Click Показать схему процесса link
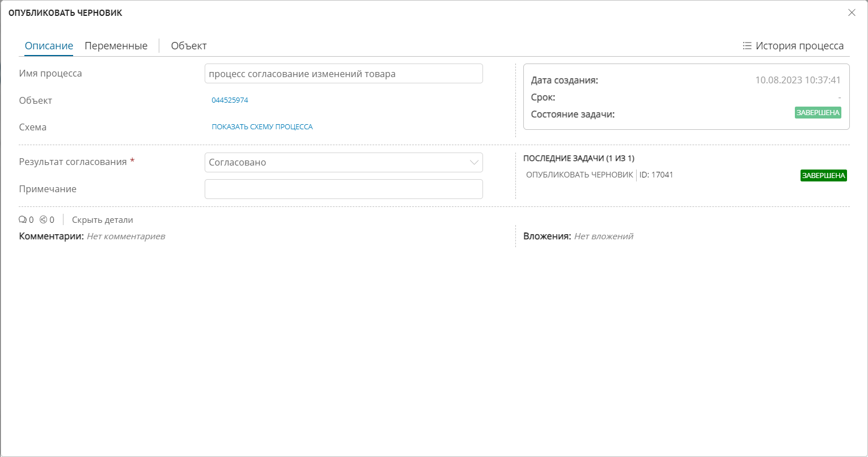This screenshot has width=868, height=457. click(x=262, y=127)
